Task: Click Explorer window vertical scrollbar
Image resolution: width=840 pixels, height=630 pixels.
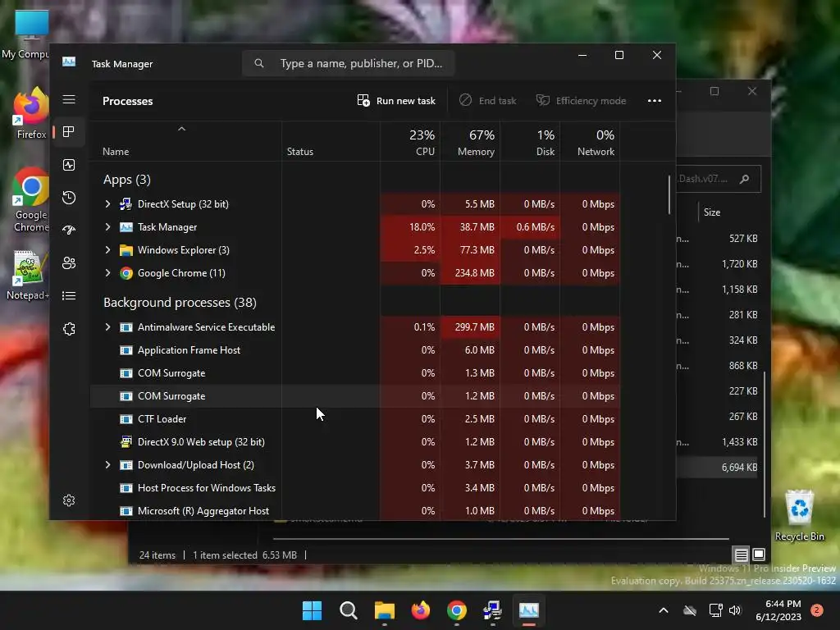Action: click(x=765, y=445)
